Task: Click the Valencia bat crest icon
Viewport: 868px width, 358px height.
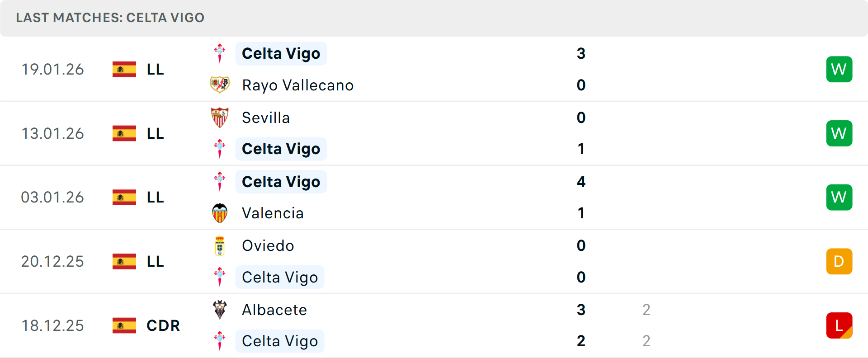Action: 220,213
